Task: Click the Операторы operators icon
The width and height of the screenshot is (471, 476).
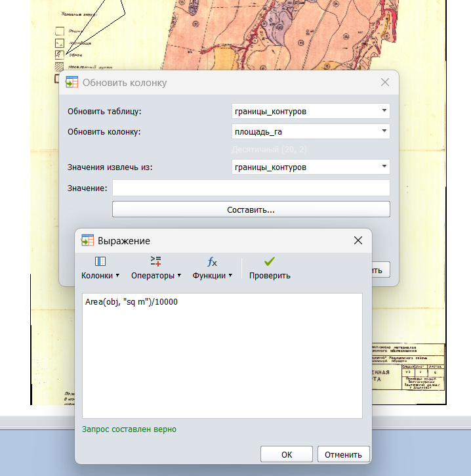Action: click(156, 261)
